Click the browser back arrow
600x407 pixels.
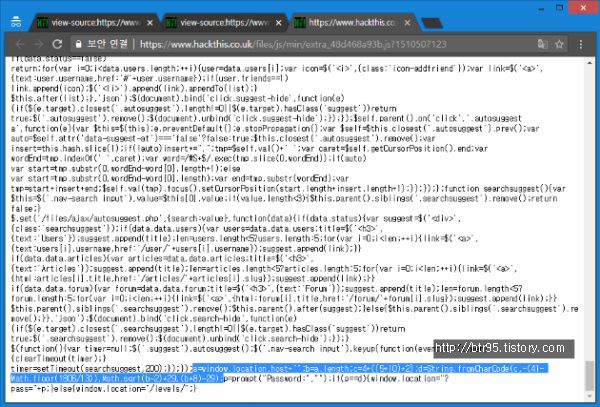(x=20, y=44)
